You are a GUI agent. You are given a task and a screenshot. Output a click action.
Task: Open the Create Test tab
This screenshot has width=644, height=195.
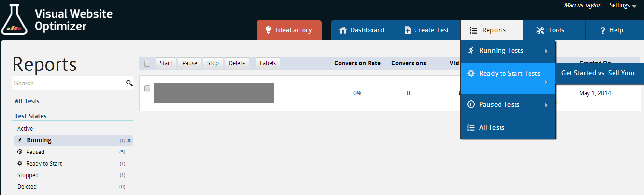[x=428, y=30]
